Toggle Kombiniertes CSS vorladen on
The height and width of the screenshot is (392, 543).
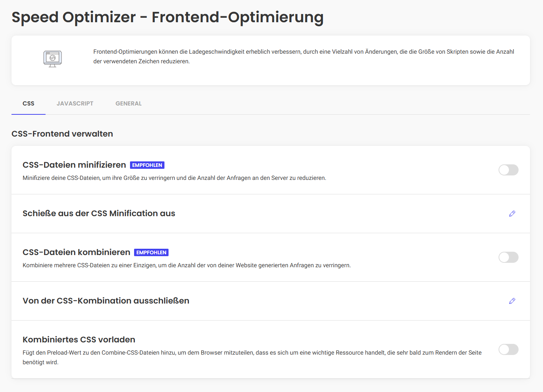pos(508,349)
